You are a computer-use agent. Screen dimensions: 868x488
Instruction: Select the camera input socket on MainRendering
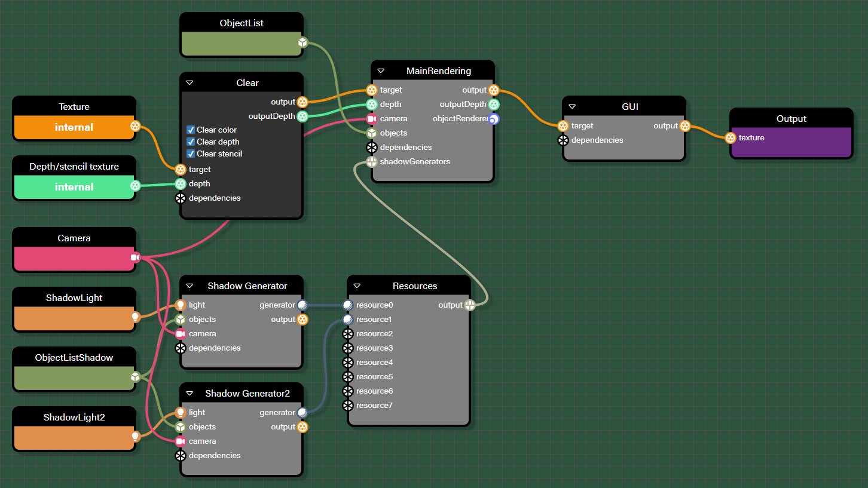[x=372, y=118]
